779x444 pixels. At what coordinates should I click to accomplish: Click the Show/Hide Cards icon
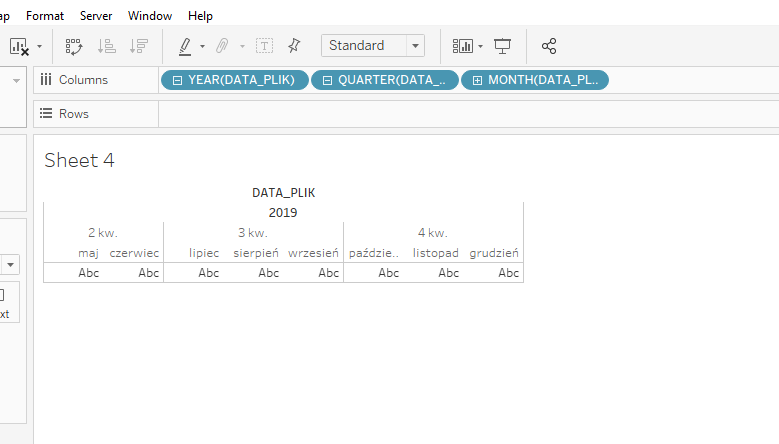coord(462,46)
